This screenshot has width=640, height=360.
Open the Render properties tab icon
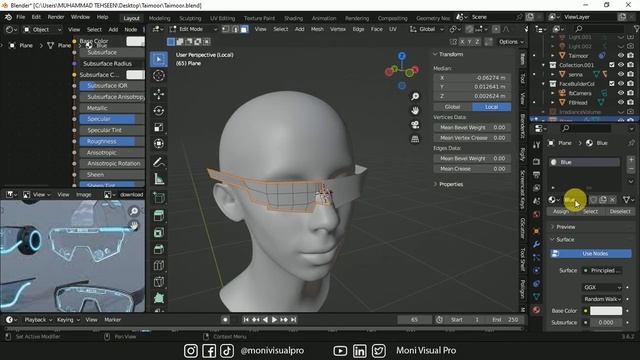[536, 162]
